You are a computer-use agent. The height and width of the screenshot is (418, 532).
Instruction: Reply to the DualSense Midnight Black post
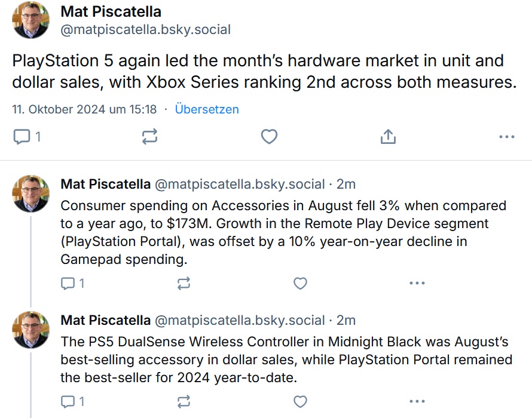[x=72, y=401]
